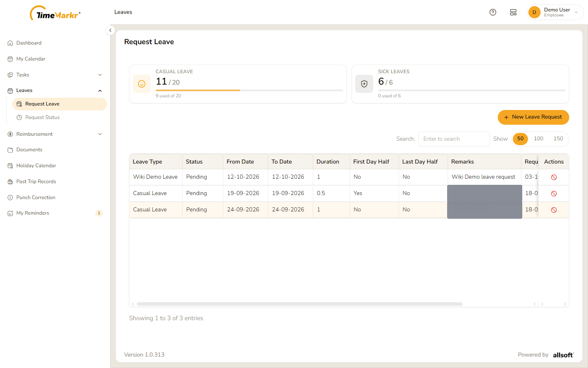Click the My Calendar sidebar icon
The width and height of the screenshot is (588, 368).
pos(10,59)
